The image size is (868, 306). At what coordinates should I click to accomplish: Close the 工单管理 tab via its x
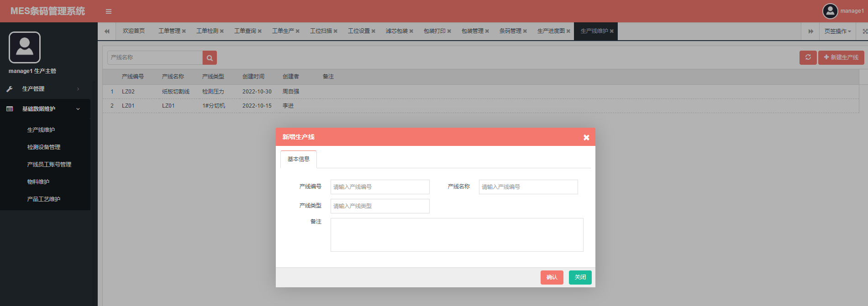(184, 31)
